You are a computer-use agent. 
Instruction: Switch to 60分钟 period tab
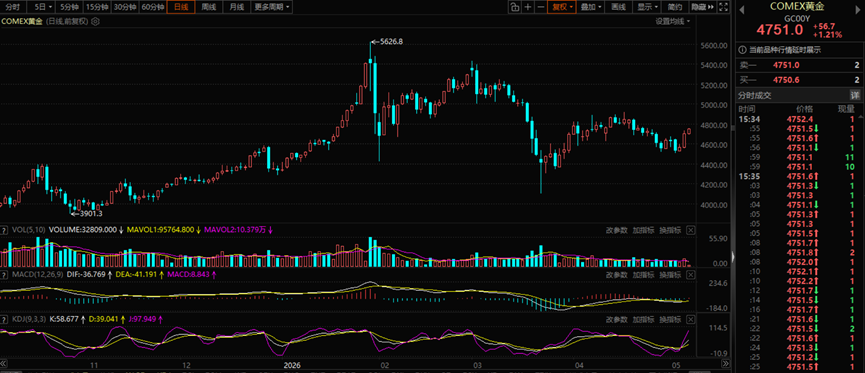(x=153, y=7)
